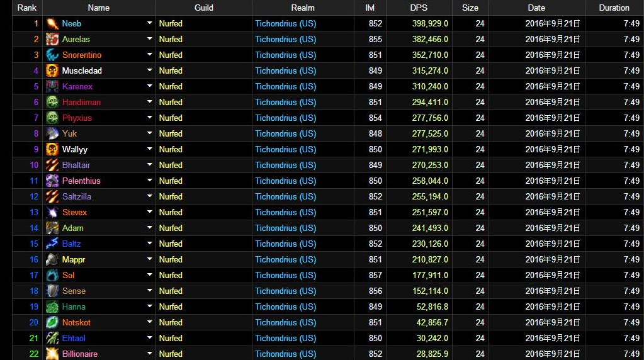Select the DPS value 52,816.8
Screen dimensions: 644x360
click(432, 307)
